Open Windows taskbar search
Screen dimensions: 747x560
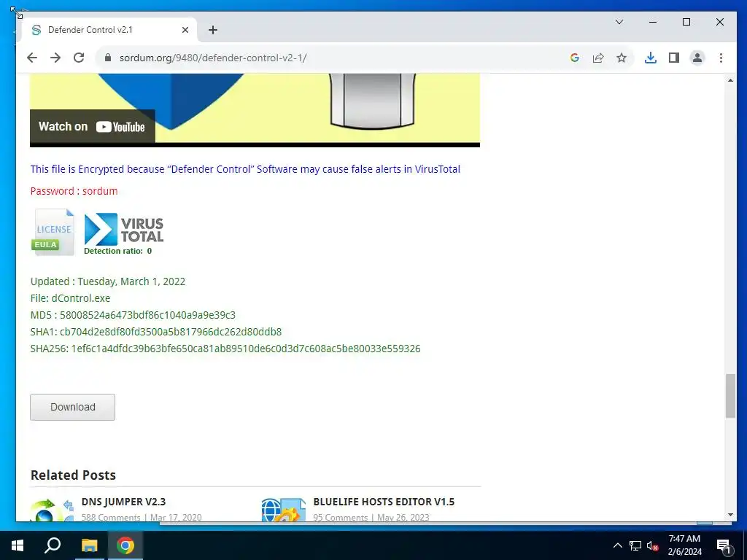click(x=53, y=545)
